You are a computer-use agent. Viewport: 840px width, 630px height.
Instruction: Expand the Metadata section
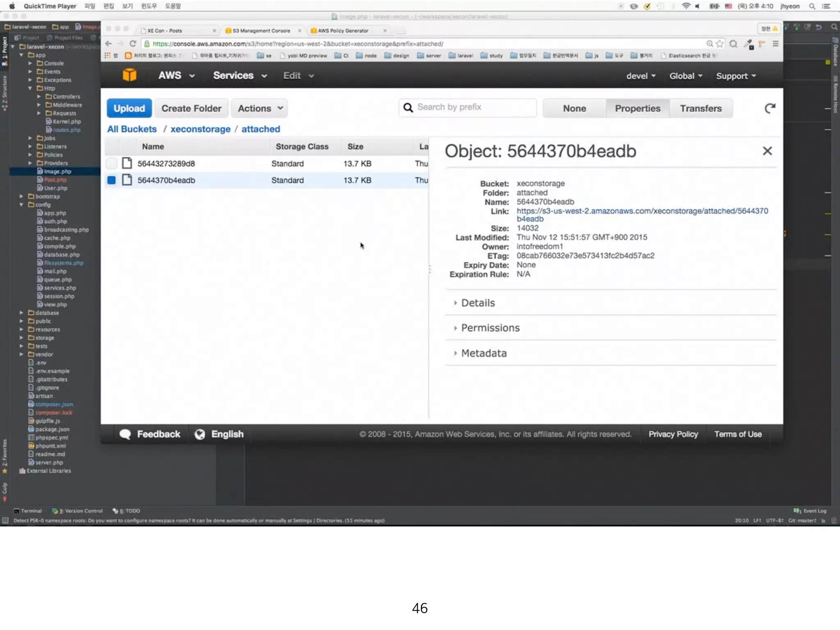coord(484,353)
